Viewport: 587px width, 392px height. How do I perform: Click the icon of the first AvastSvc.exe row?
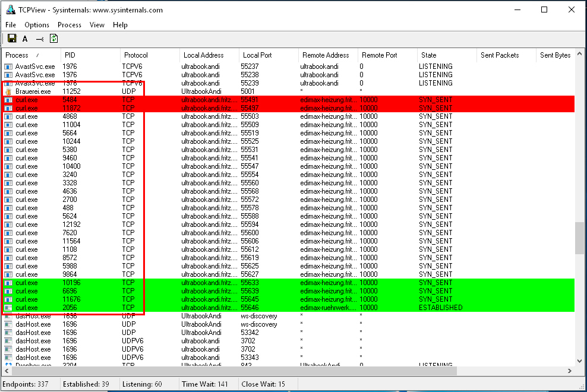click(8, 67)
